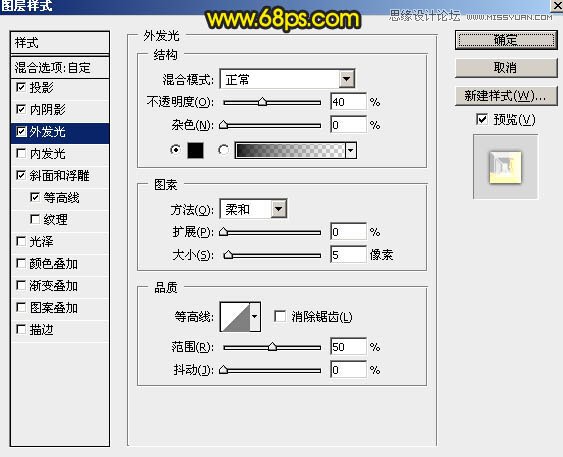This screenshot has height=457, width=563.
Task: Select the 斜面和浮雕 list entry label
Action: click(59, 176)
